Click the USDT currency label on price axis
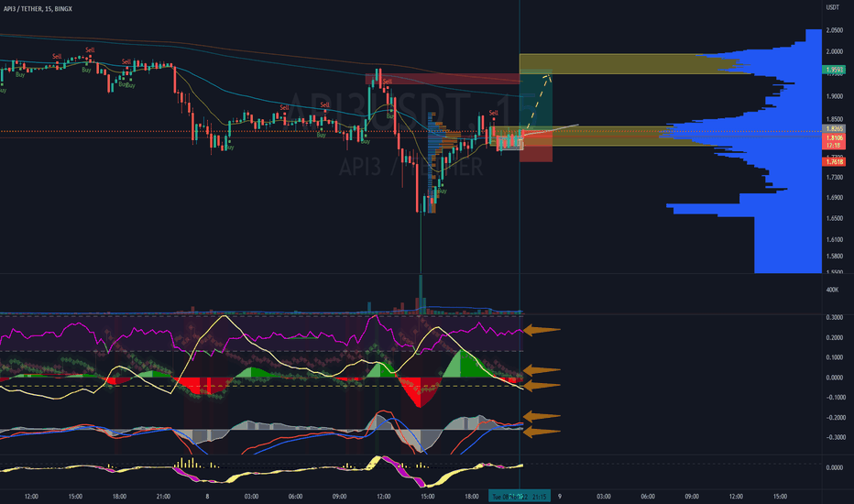854x504 pixels. click(832, 7)
